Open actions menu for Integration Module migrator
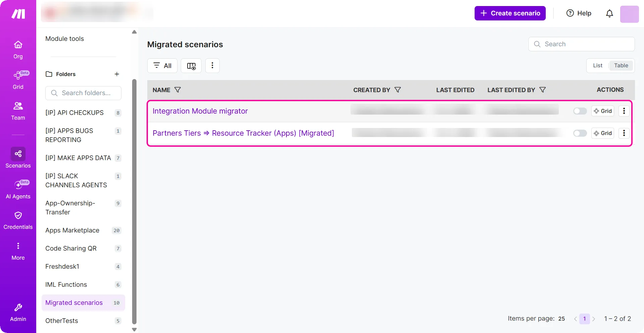 click(624, 111)
